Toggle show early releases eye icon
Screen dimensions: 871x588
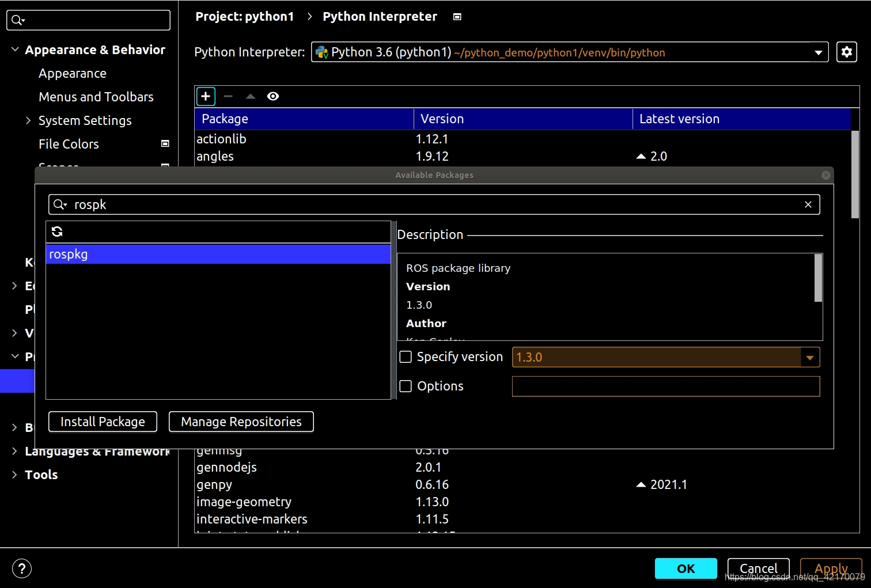pos(273,96)
